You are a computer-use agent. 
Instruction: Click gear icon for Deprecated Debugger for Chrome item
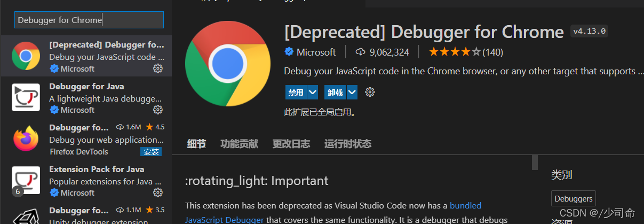(x=157, y=68)
